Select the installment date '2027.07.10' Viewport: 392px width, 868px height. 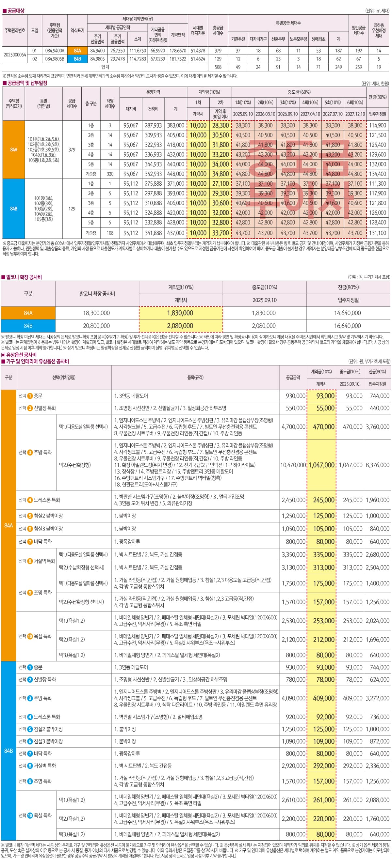(333, 114)
